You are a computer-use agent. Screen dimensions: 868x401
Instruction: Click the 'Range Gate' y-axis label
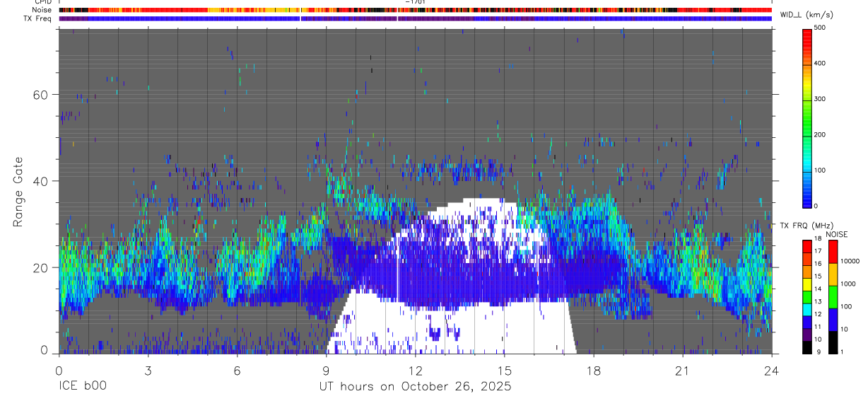pos(18,192)
